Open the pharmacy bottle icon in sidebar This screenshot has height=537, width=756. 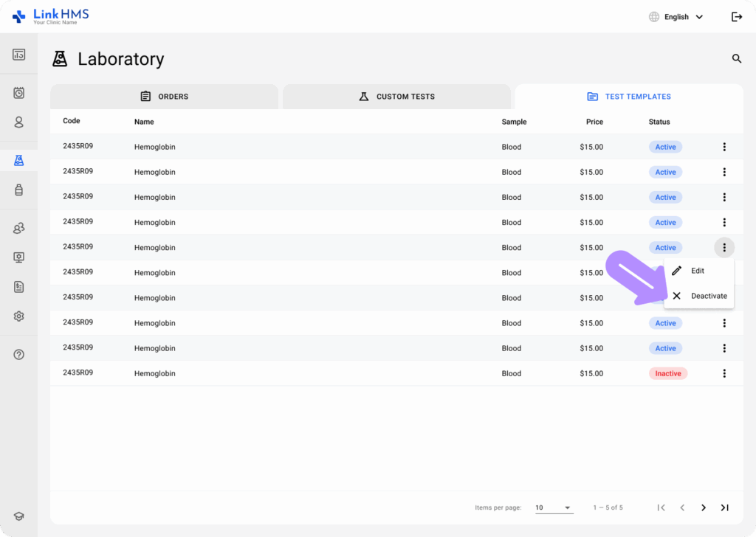[x=18, y=190]
